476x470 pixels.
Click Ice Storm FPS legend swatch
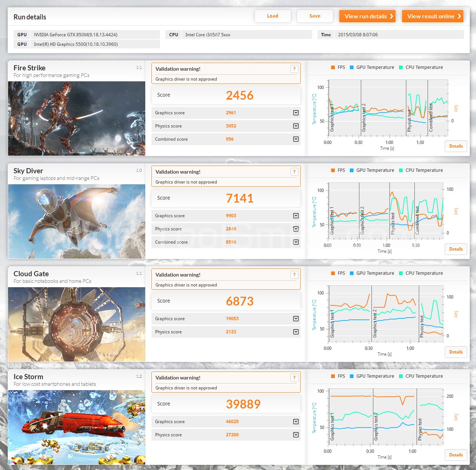pos(333,376)
